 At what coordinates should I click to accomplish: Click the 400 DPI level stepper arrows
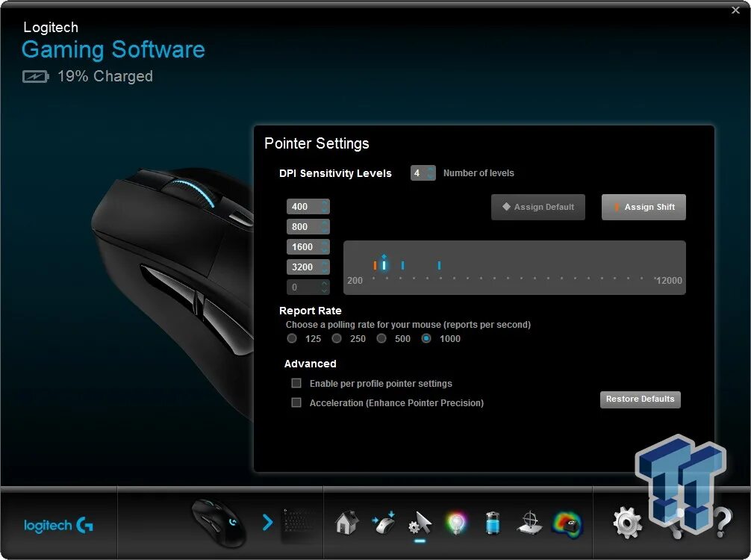pos(325,207)
